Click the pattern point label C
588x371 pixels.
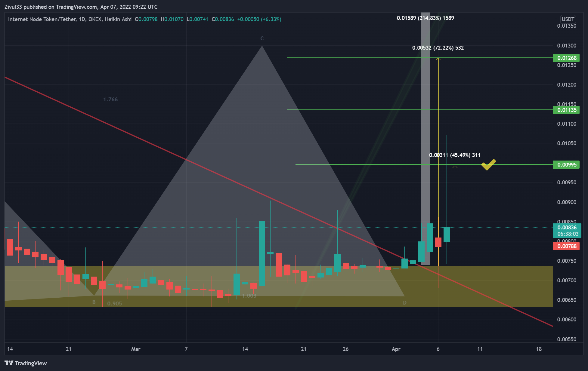coord(262,38)
